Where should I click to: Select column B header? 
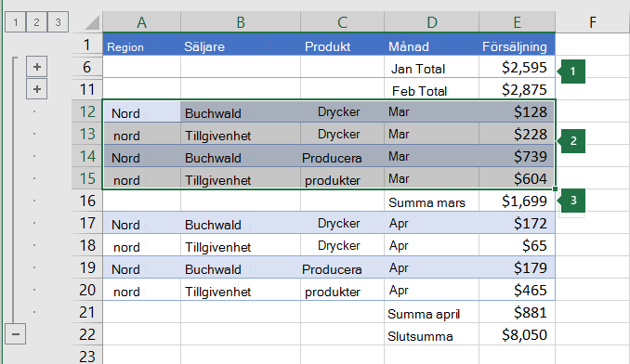241,22
